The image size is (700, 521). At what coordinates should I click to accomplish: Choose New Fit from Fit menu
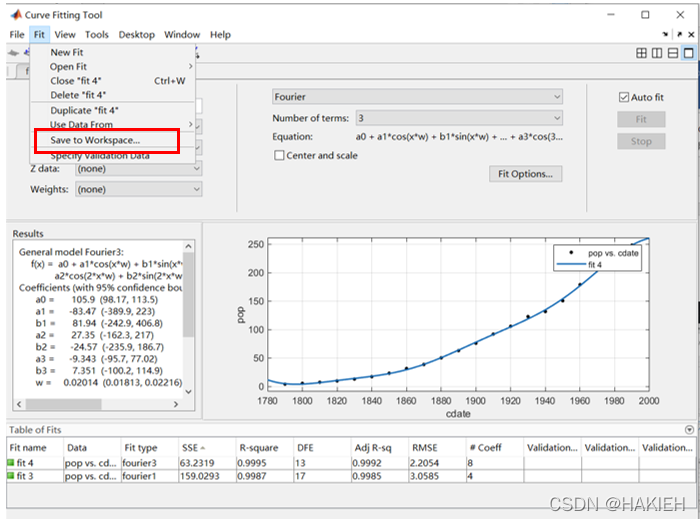(112, 52)
